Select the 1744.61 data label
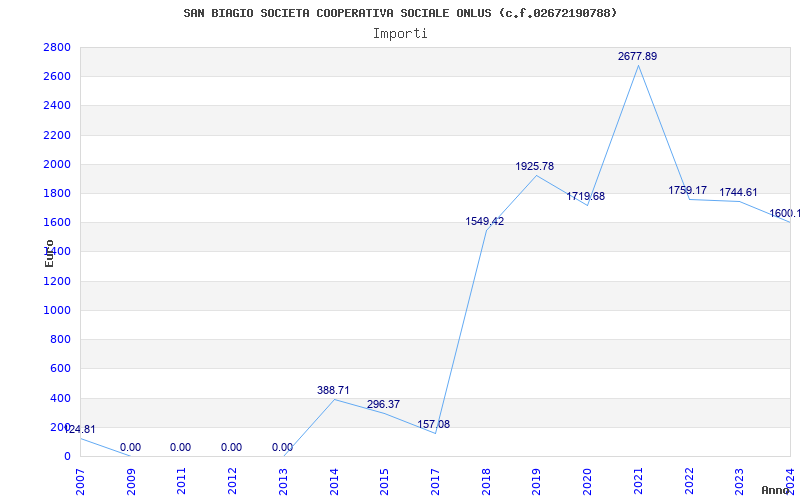The width and height of the screenshot is (800, 500). tap(738, 192)
